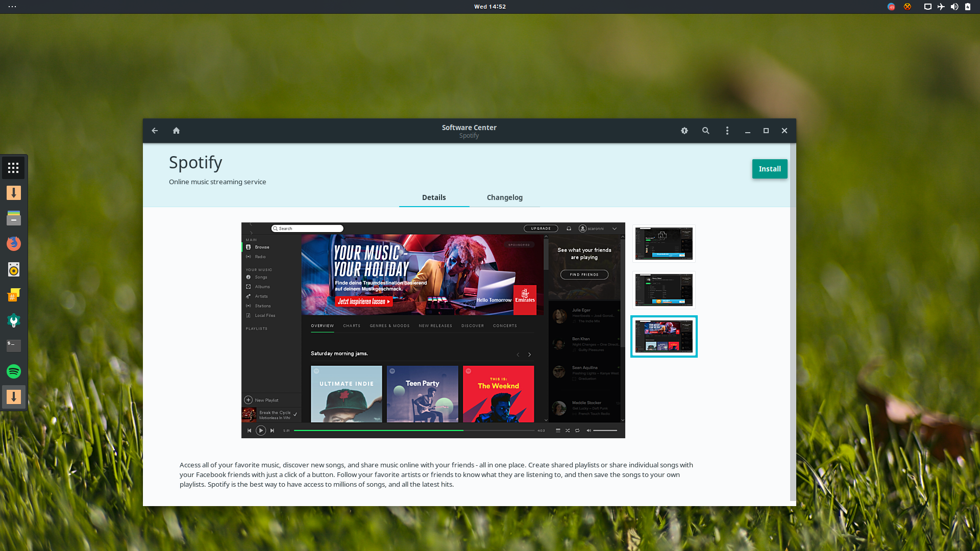Image resolution: width=980 pixels, height=551 pixels.
Task: Minimize the Software Center window
Action: click(748, 131)
